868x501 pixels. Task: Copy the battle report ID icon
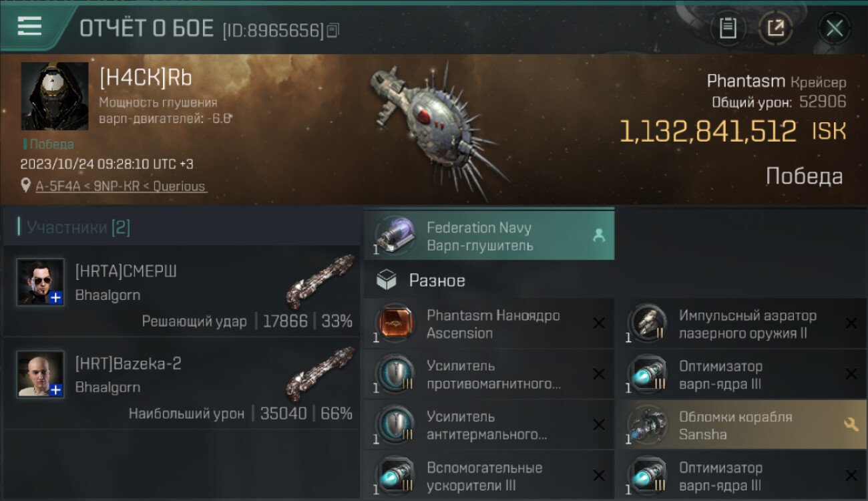(x=333, y=29)
